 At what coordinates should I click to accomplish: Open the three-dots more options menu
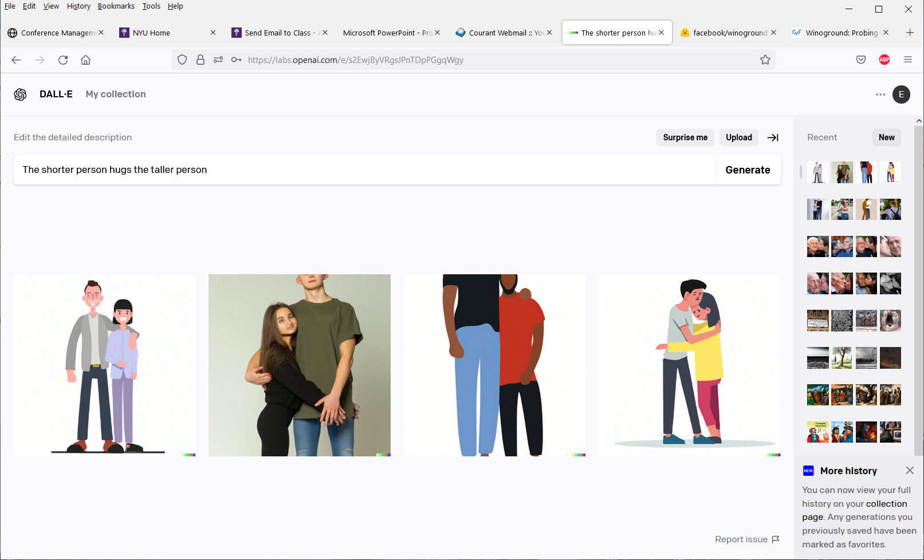click(x=880, y=94)
